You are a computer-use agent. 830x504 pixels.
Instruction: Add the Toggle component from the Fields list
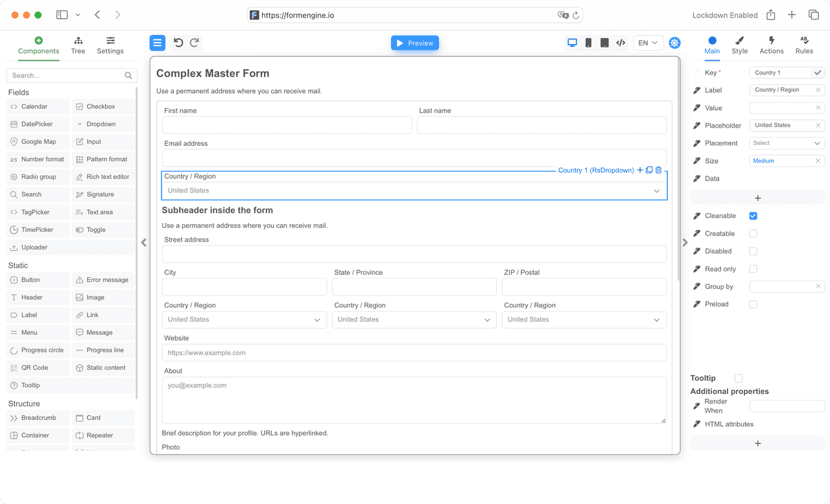pyautogui.click(x=103, y=229)
